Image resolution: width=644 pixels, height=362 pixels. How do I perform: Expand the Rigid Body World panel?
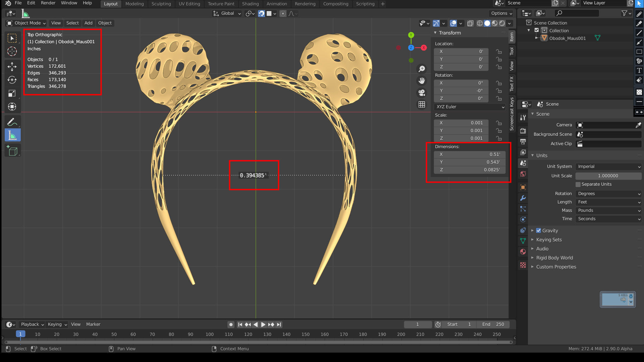coord(554,258)
